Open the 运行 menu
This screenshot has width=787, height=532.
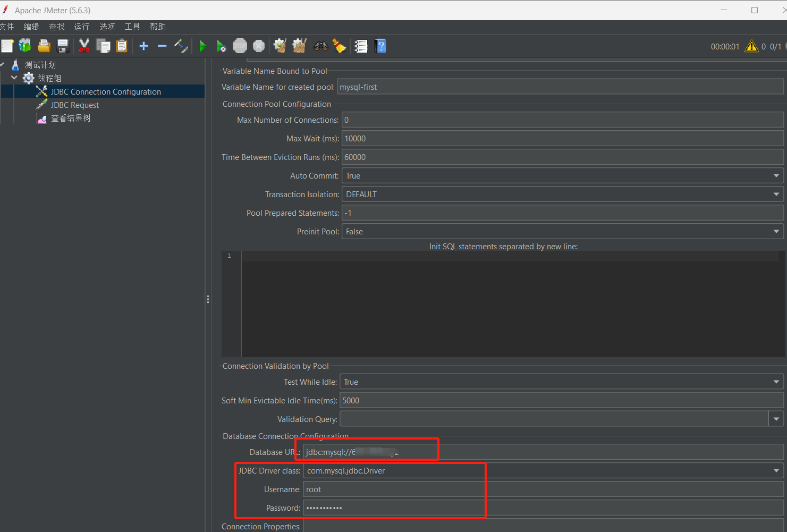coord(82,27)
